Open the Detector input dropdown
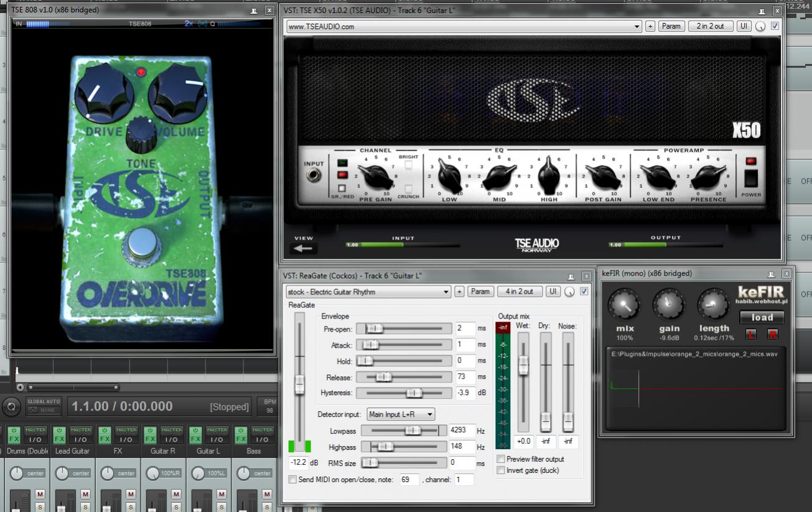This screenshot has width=812, height=512. click(x=401, y=414)
